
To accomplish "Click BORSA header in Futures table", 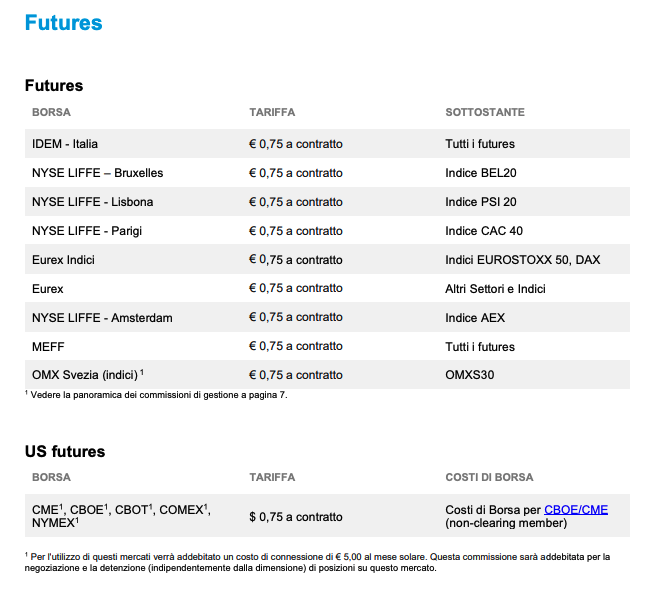I will tap(51, 112).
